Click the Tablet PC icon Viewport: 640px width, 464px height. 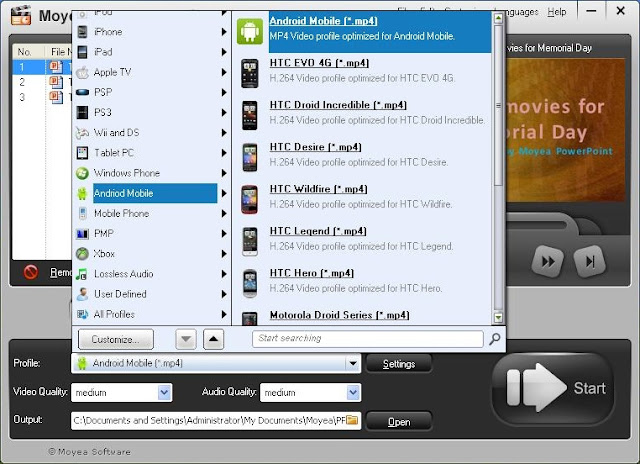(82, 153)
